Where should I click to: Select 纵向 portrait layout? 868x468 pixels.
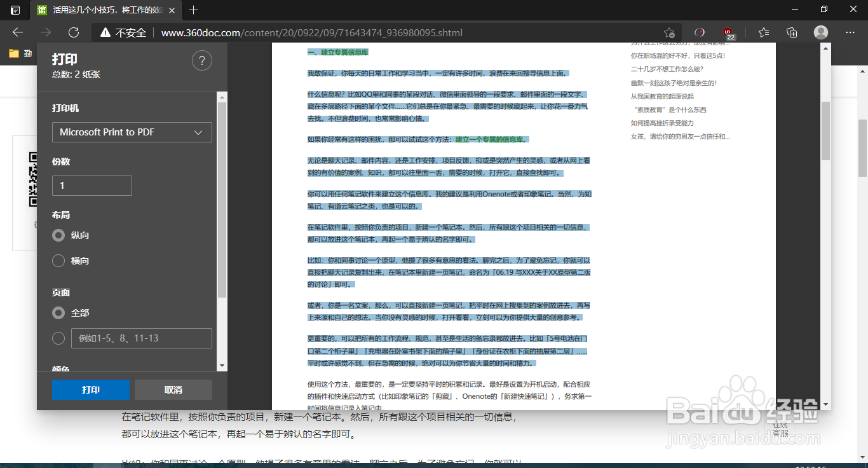click(58, 235)
